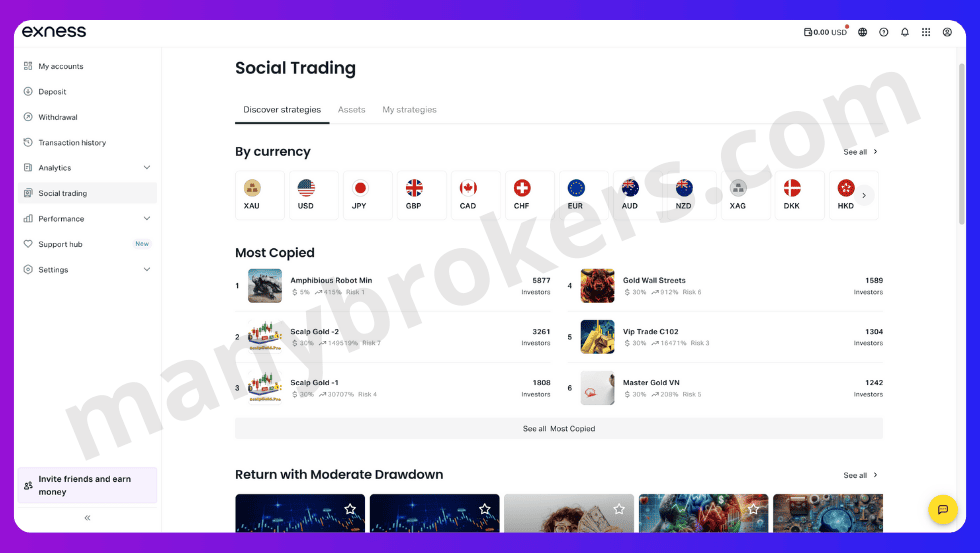Favorite the first strategy card star
Screen dimensions: 980x553
[350, 509]
